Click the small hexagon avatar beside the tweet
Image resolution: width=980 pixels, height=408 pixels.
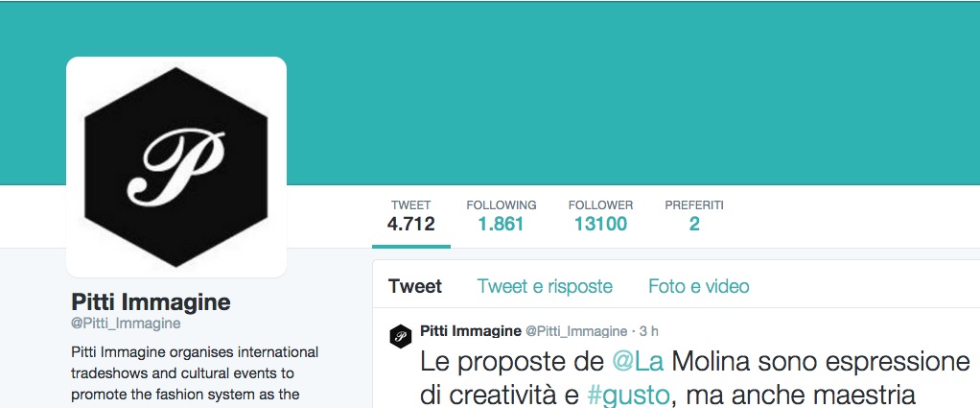tap(401, 336)
